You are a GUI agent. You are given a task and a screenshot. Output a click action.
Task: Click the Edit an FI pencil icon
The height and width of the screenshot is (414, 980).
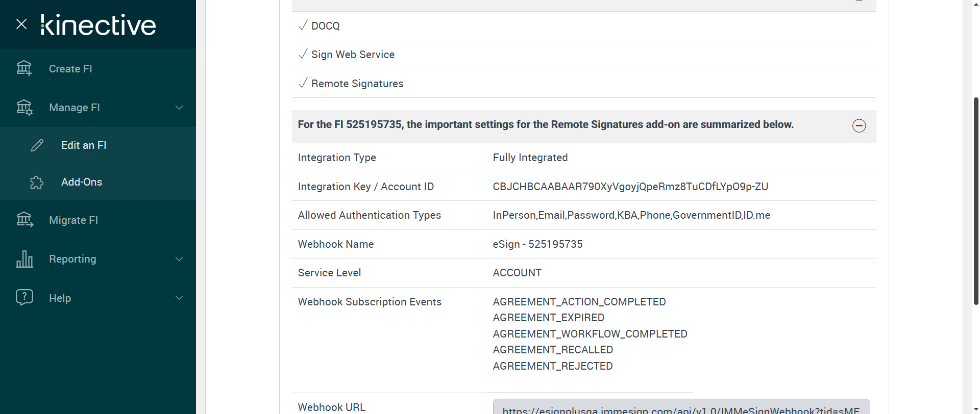pyautogui.click(x=37, y=145)
